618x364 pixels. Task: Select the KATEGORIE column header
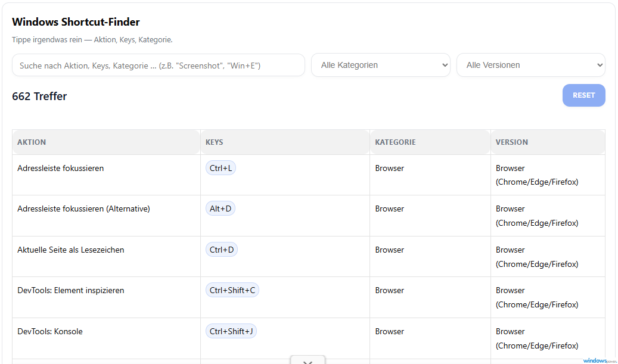point(395,142)
